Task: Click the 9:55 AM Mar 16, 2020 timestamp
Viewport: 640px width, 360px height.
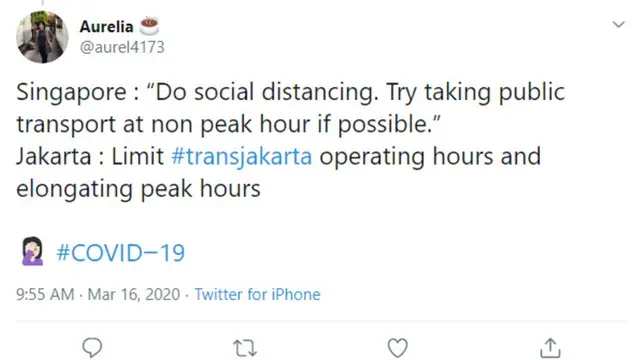Action: click(98, 294)
